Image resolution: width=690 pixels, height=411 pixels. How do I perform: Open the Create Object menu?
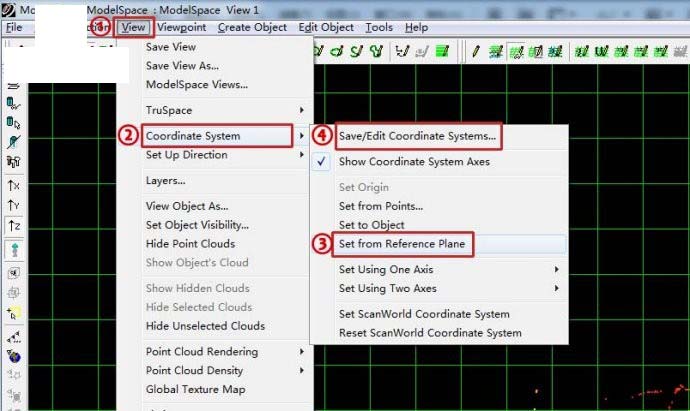click(x=252, y=28)
